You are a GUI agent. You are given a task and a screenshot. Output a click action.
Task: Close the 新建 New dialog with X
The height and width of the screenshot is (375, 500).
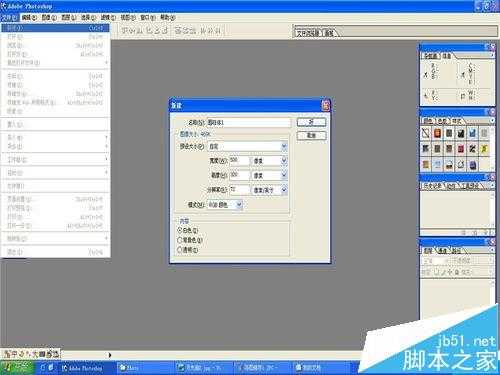click(325, 106)
